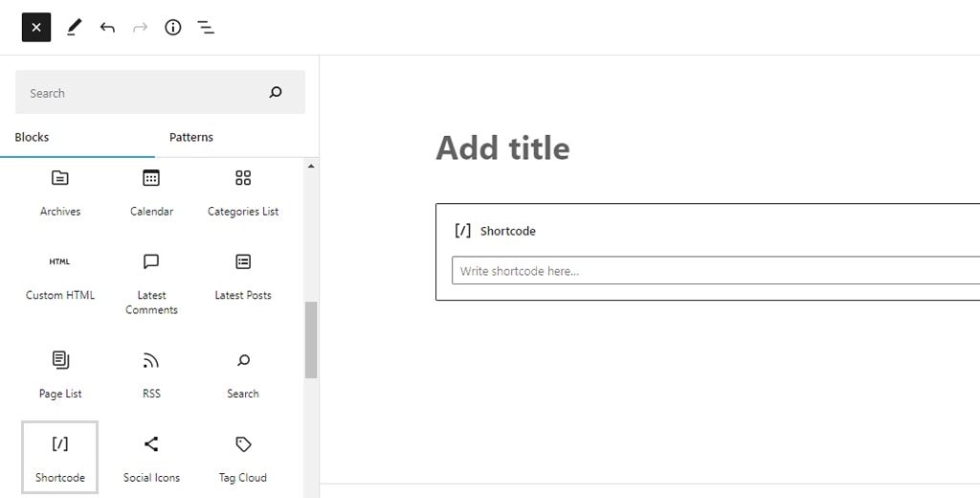Switch to the Patterns tab
The width and height of the screenshot is (980, 498).
tap(191, 137)
